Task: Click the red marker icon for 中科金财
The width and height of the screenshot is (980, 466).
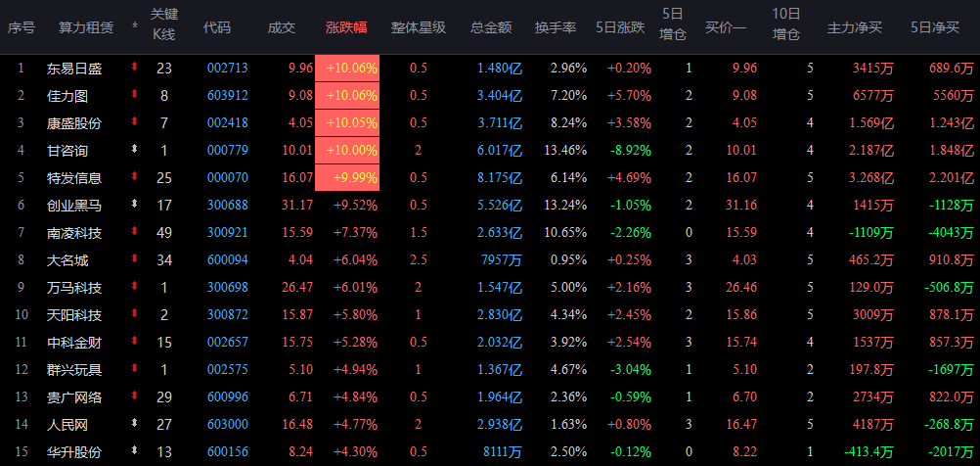Action: coord(134,341)
